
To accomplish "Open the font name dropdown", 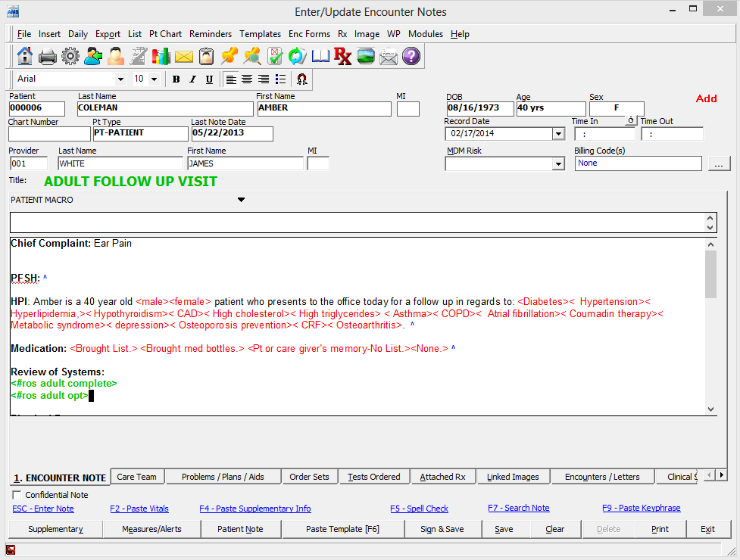I will [x=120, y=79].
